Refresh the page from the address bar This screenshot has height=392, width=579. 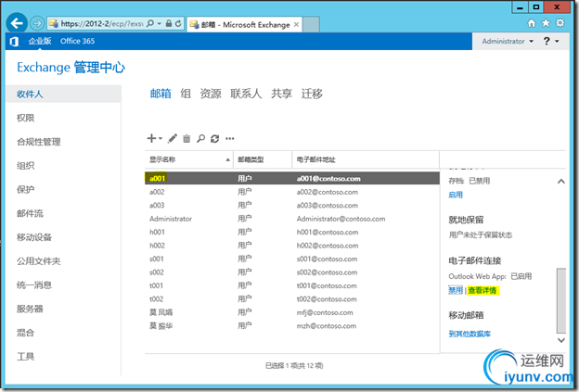[178, 23]
